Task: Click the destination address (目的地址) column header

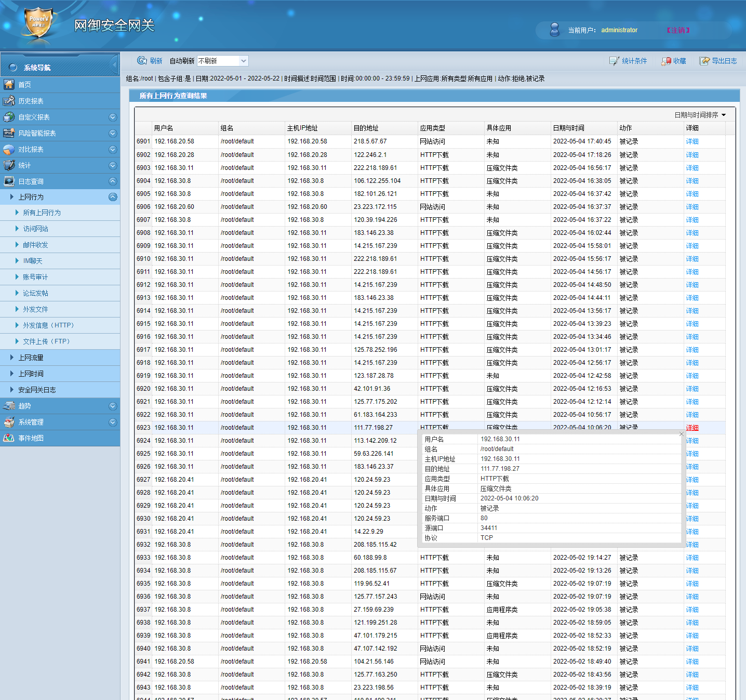Action: point(366,128)
